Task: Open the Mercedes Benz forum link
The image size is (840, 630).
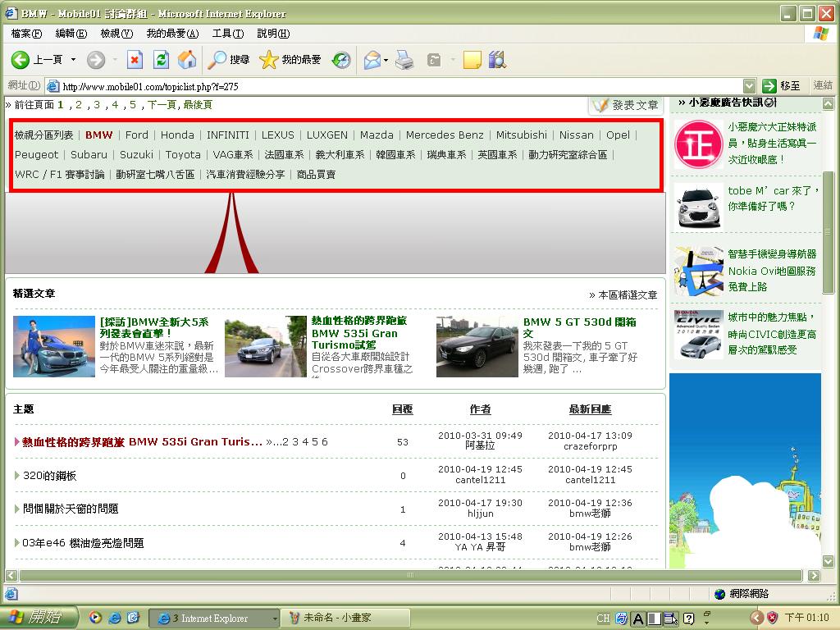Action: [x=445, y=135]
